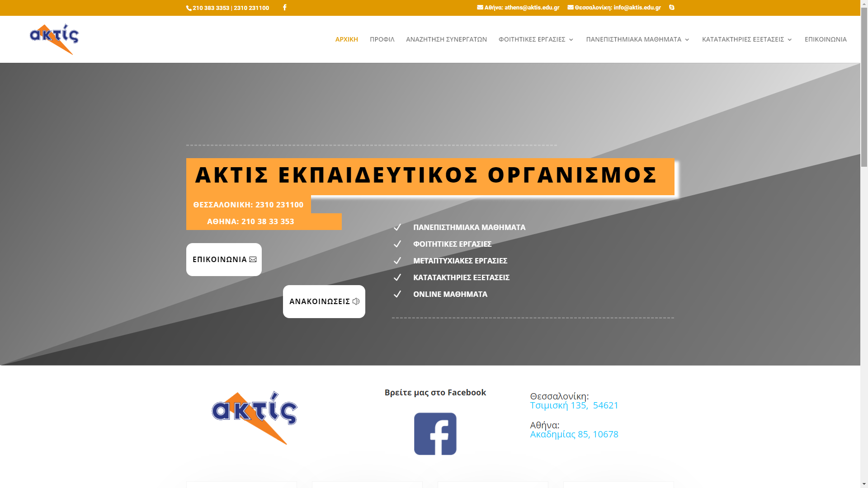The width and height of the screenshot is (868, 488).
Task: Click envelope icon beside Athens email
Action: [x=480, y=7]
